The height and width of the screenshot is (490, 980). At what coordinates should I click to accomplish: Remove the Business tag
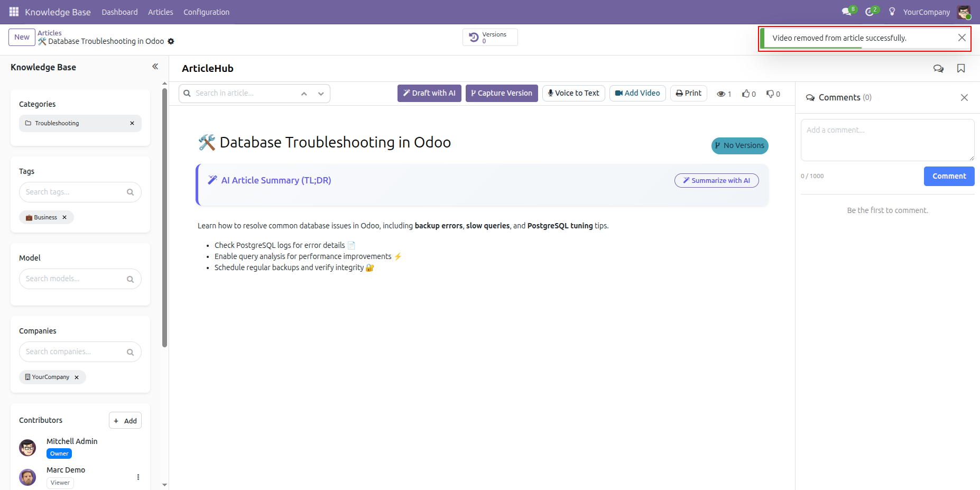coord(64,217)
